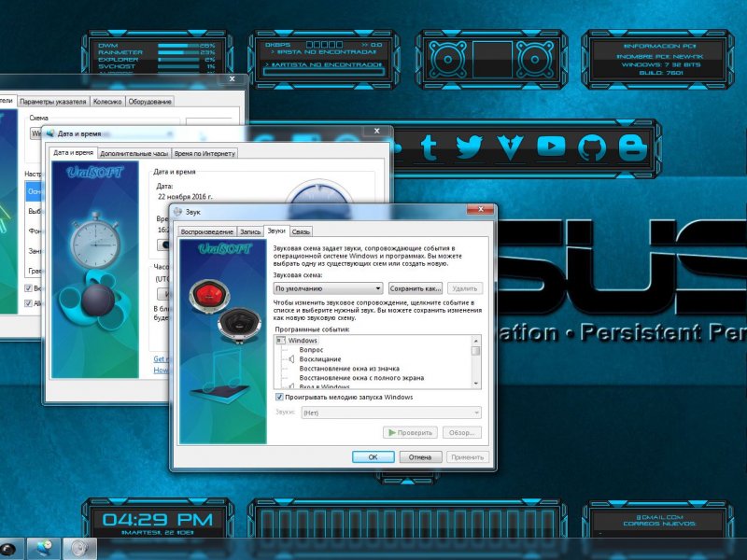Click the Звук window title icon
Screen dimensions: 747x560
pyautogui.click(x=178, y=212)
